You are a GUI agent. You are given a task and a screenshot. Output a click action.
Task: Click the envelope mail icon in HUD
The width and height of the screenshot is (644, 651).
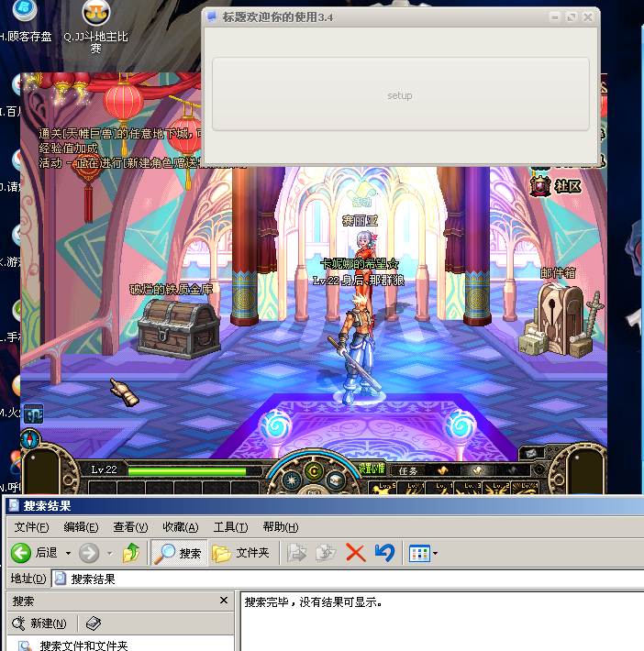(531, 453)
